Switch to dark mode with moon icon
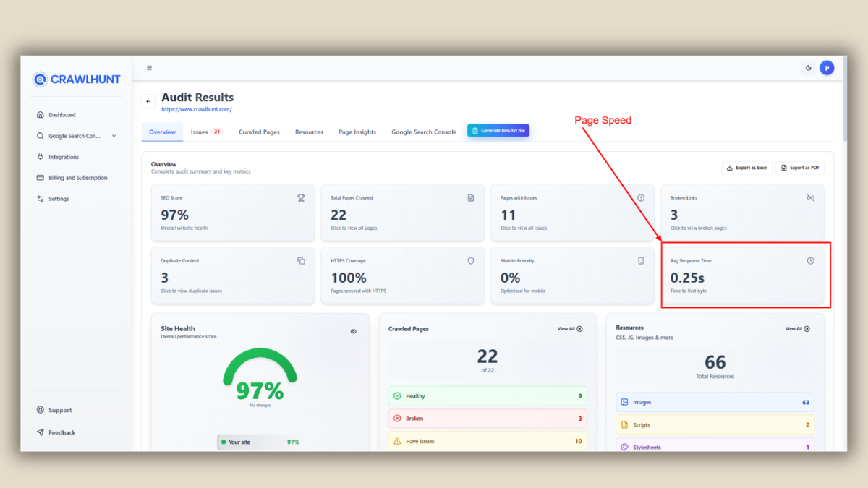 pos(809,68)
